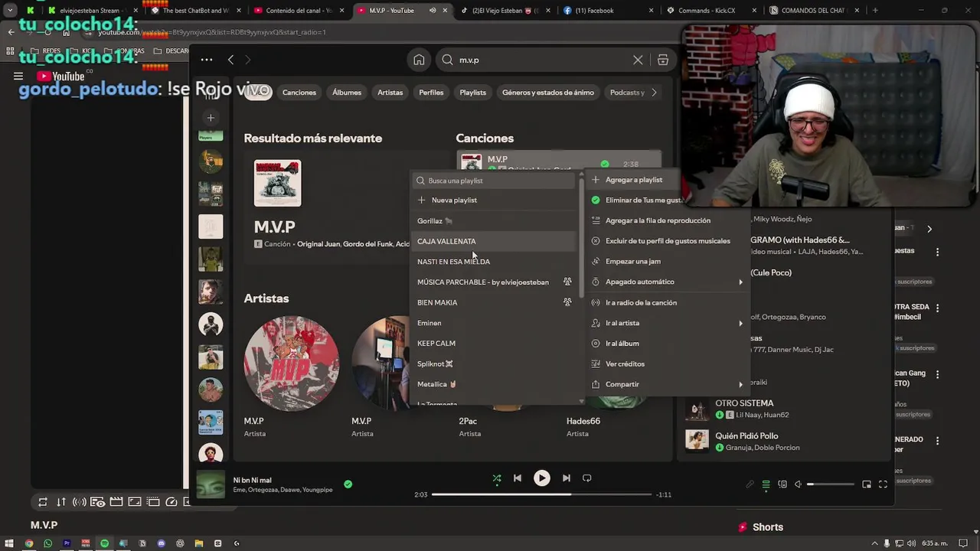Click the m.v.p search field
This screenshot has height=551, width=980.
544,60
